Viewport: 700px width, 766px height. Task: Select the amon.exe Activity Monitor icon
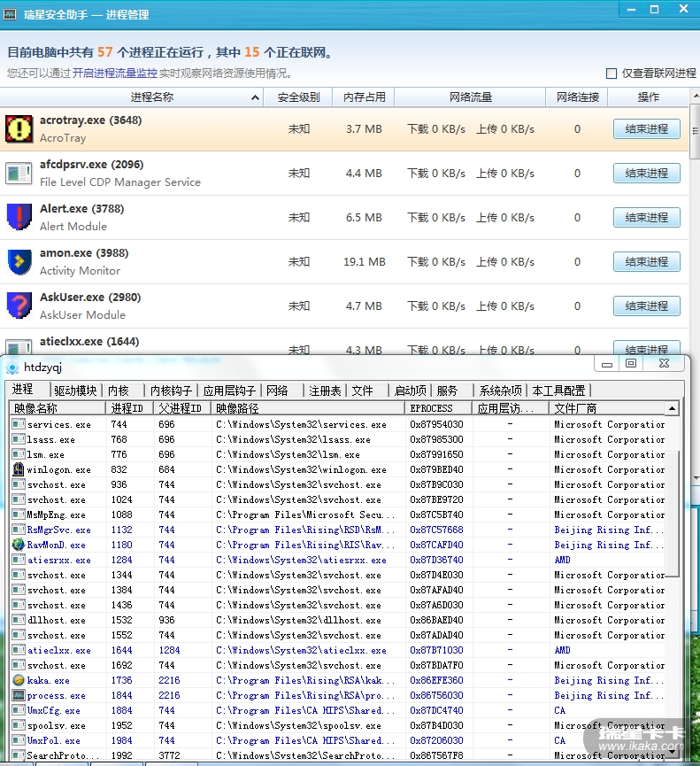coord(19,262)
